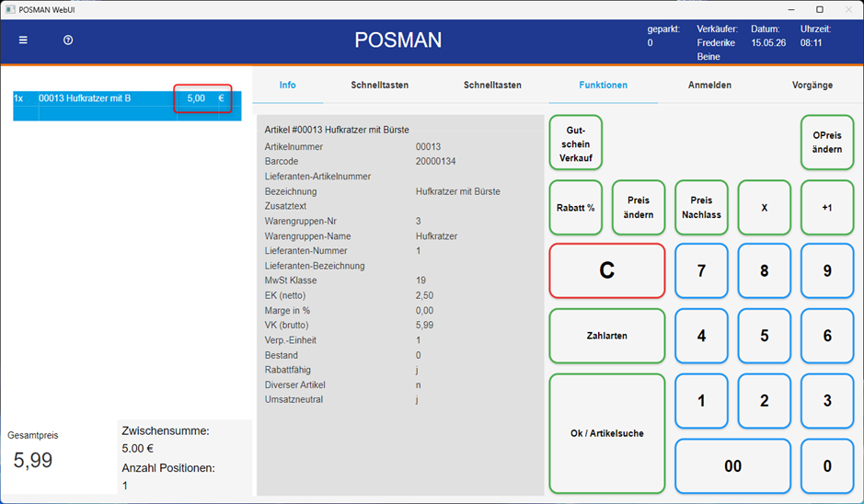Screen dimensions: 864x504
Task: Click Warengruppen-Name value Hufkratzer
Action: 437,235
